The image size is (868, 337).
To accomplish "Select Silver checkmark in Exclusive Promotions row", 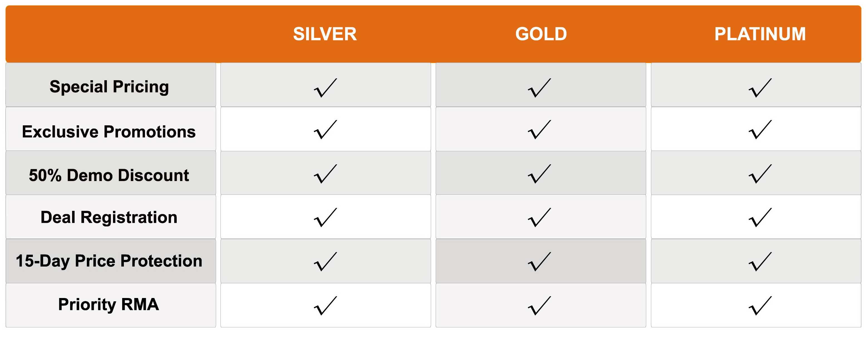I will click(x=325, y=129).
